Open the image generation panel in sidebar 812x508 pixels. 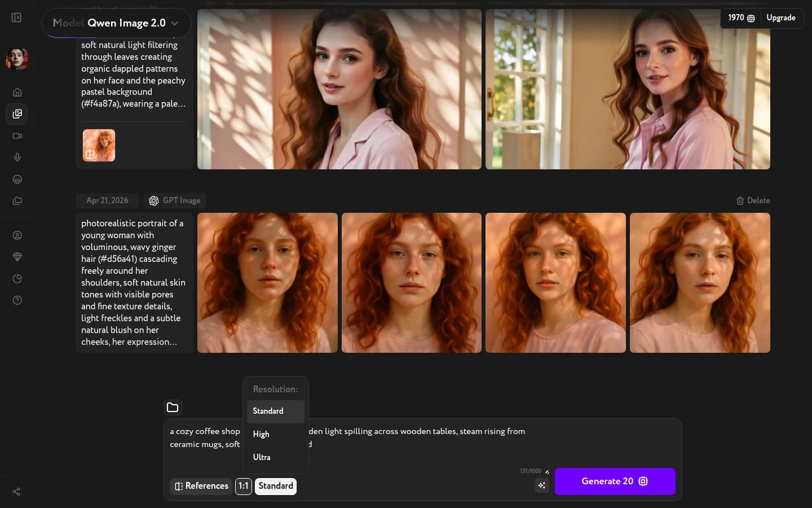17,114
